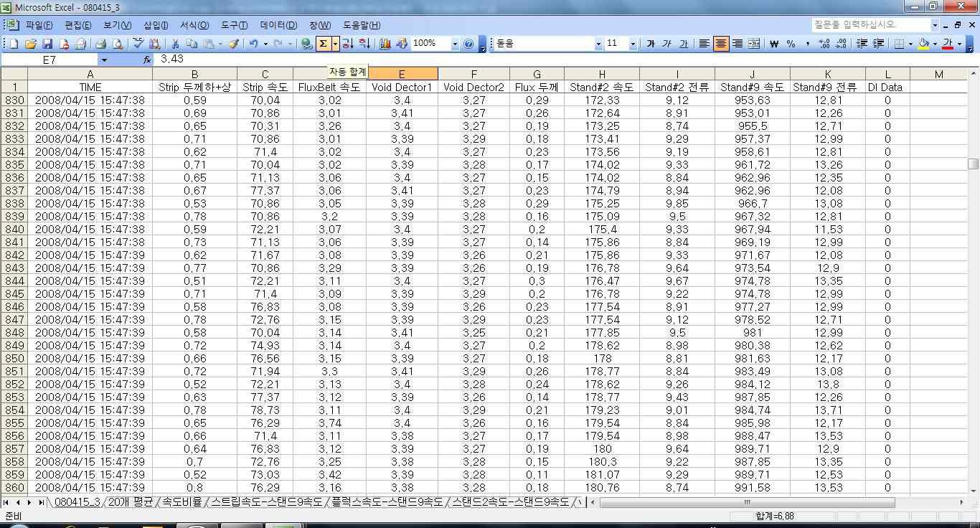The height and width of the screenshot is (528, 980).
Task: Click the AutoSum sigma button
Action: [324, 44]
